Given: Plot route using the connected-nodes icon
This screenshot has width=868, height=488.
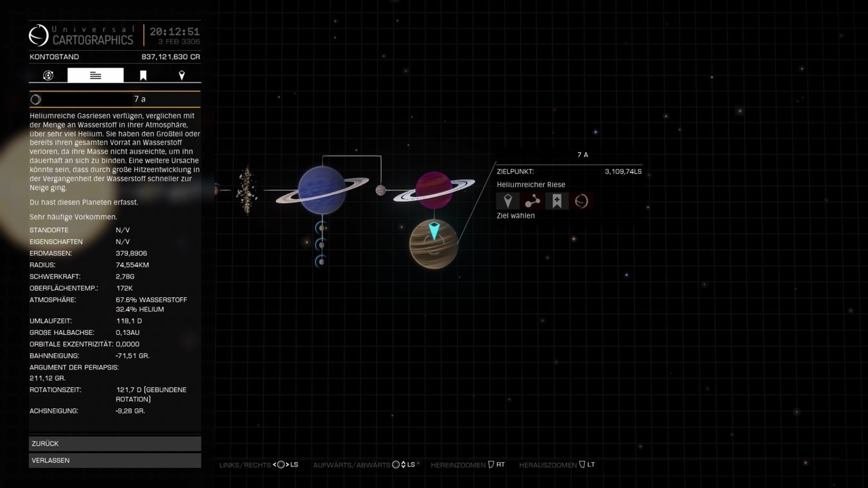Looking at the screenshot, I should (532, 201).
